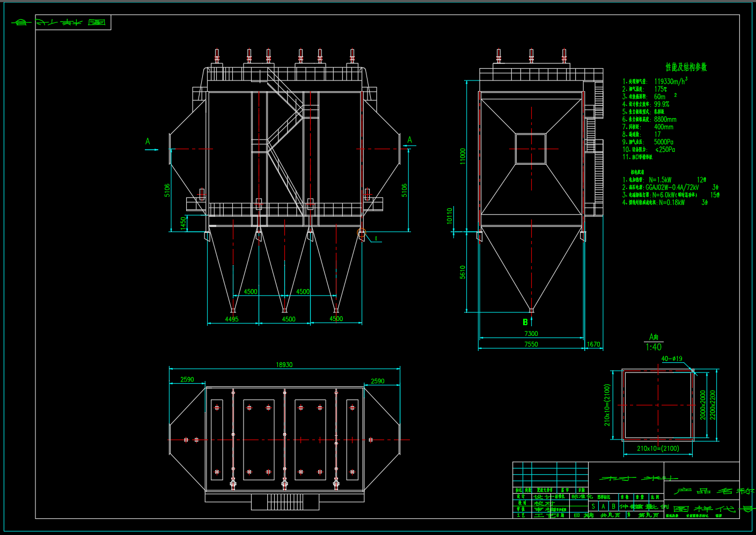Click the 1450 dimension text
The width and height of the screenshot is (756, 535).
pos(184,223)
